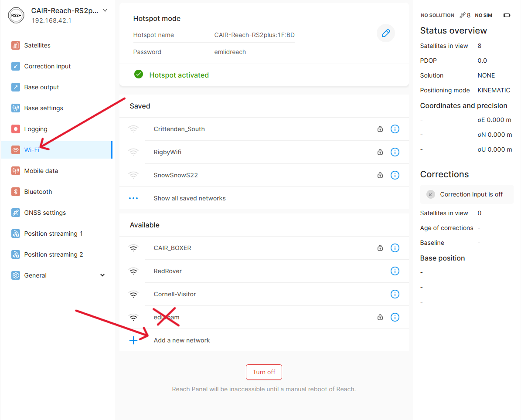Click the General gear icon
This screenshot has width=521, height=420.
(x=16, y=276)
